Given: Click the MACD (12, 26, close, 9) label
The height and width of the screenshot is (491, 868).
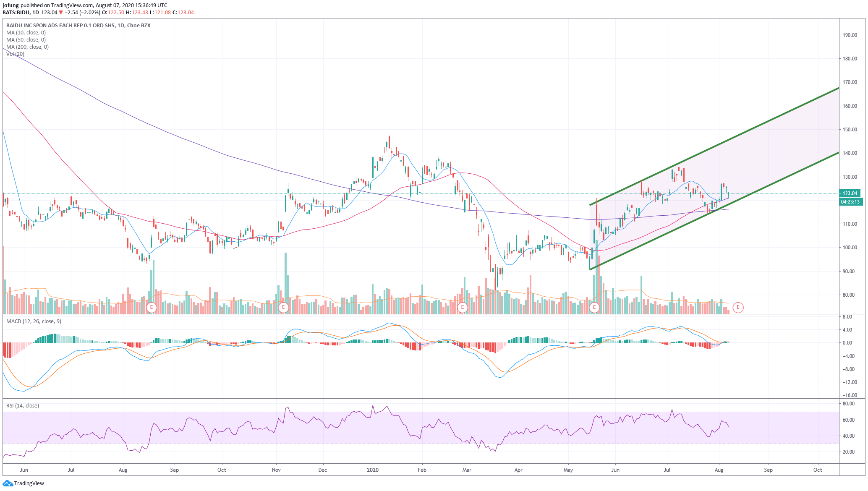Looking at the screenshot, I should click(x=34, y=321).
